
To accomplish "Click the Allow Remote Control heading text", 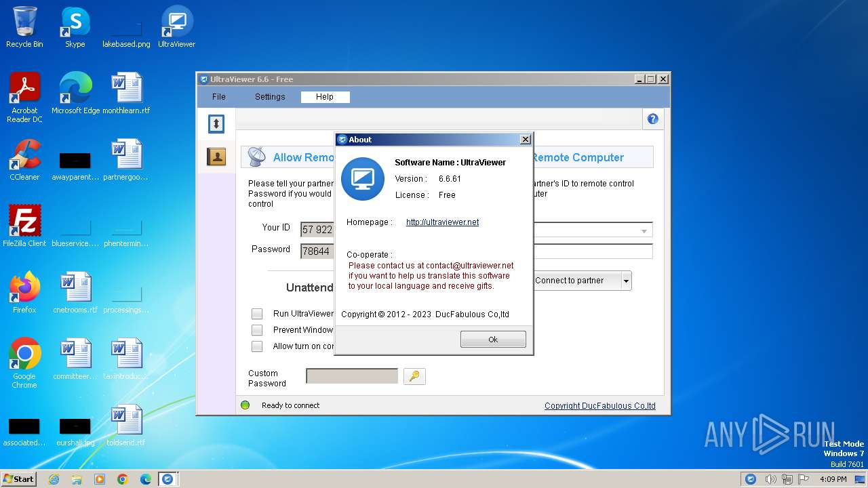I will coord(304,157).
